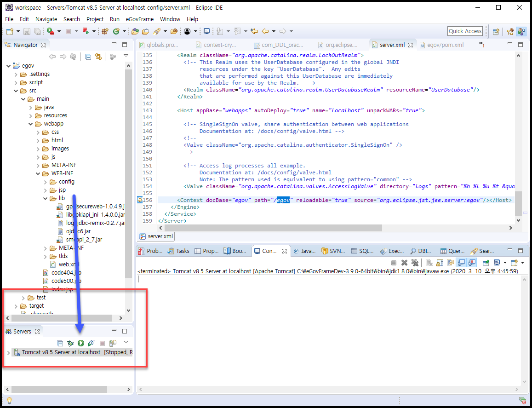
Task: Expand the config folder
Action: tap(46, 182)
